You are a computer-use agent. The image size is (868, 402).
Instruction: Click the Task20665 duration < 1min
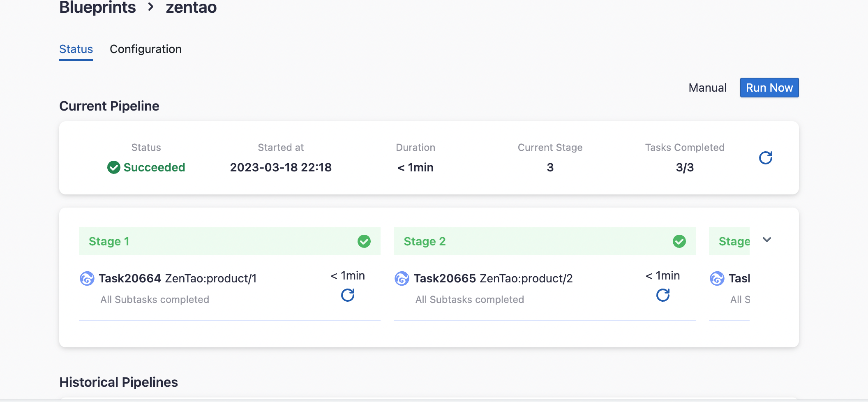[x=663, y=275]
